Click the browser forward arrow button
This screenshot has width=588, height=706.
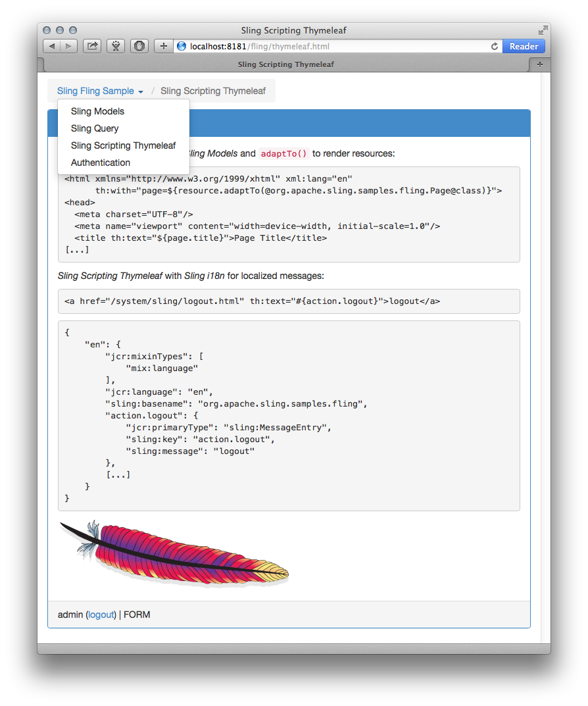tap(69, 46)
